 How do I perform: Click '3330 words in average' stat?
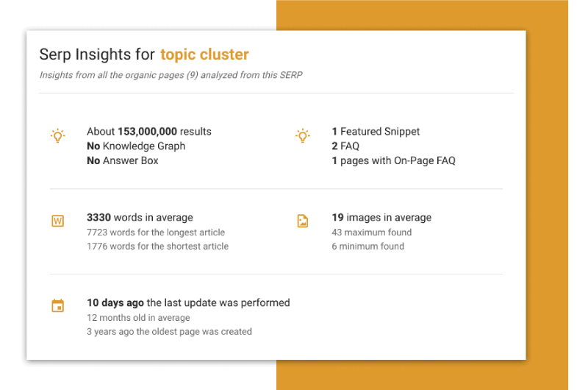(x=140, y=217)
